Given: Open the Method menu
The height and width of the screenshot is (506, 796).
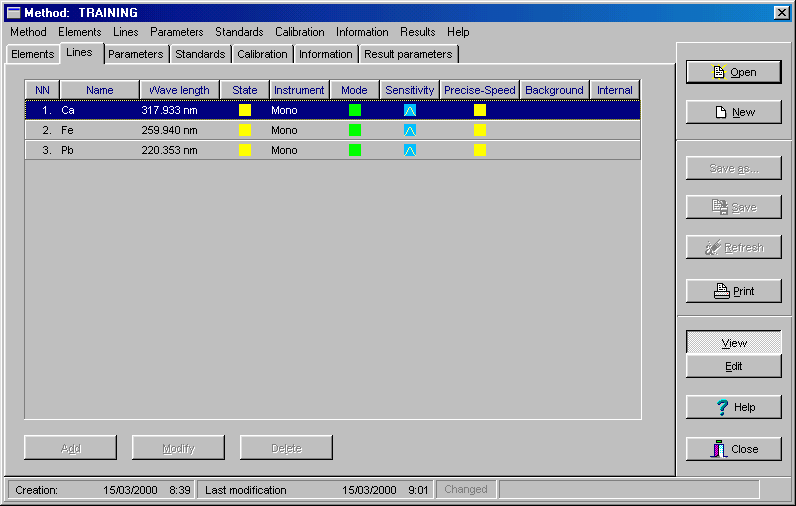Looking at the screenshot, I should 28,32.
